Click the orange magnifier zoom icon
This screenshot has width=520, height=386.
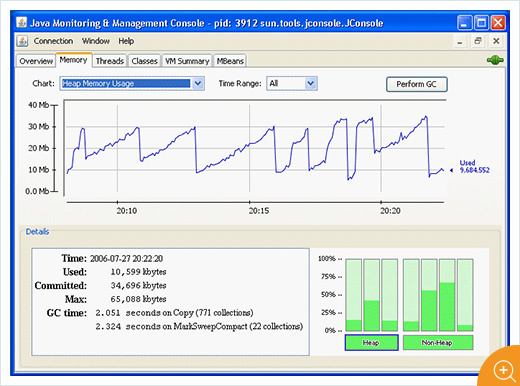[504, 371]
